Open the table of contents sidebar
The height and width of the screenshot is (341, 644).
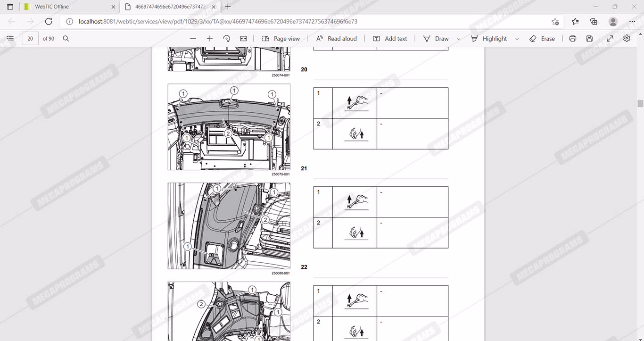point(10,39)
